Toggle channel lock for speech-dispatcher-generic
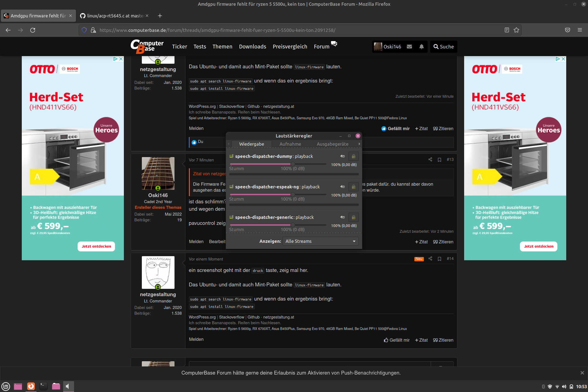 (x=353, y=217)
